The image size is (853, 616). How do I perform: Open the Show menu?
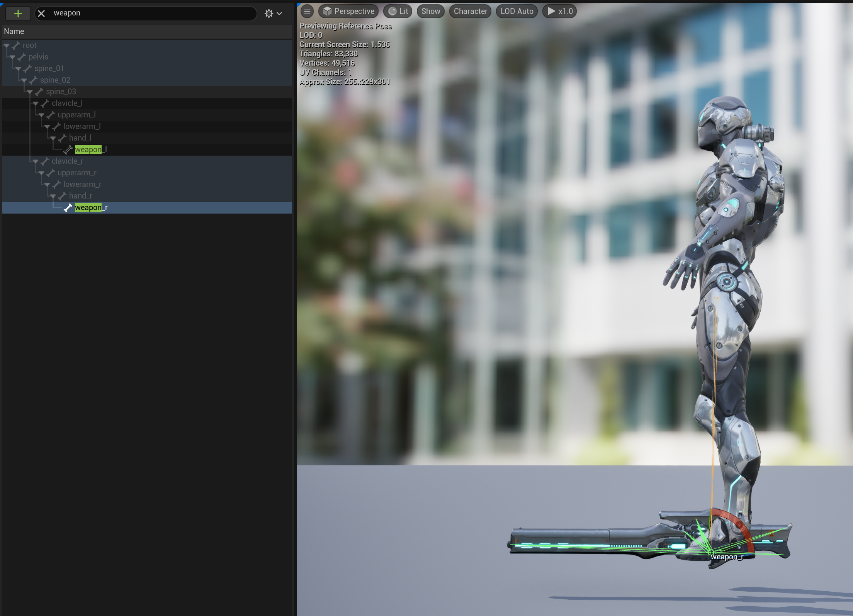coord(430,11)
